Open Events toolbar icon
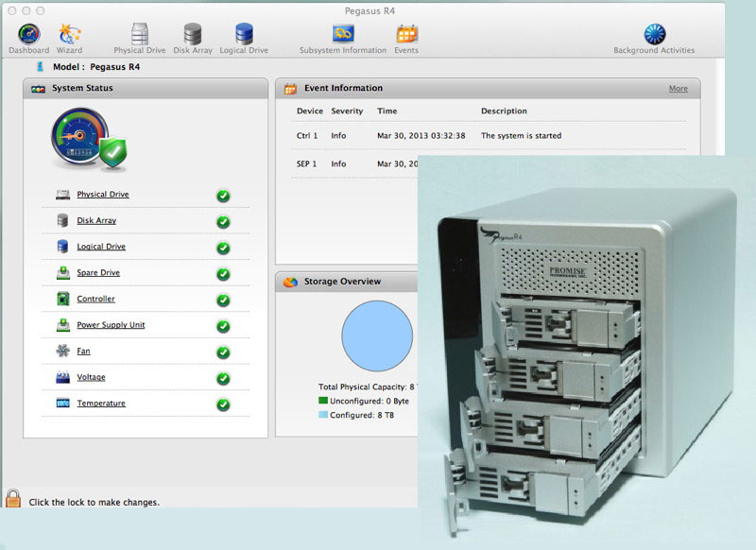This screenshot has width=756, height=550. point(406,35)
